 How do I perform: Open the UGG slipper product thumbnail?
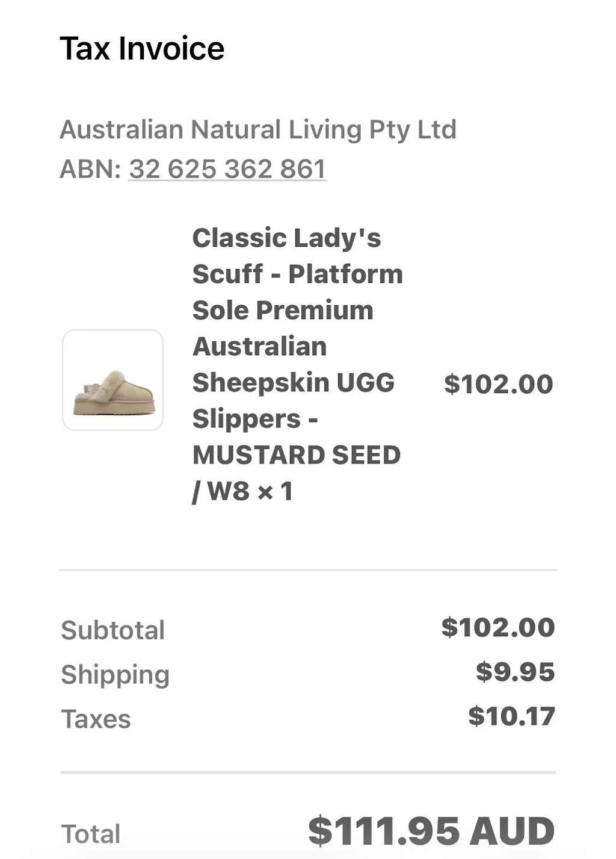pyautogui.click(x=112, y=380)
